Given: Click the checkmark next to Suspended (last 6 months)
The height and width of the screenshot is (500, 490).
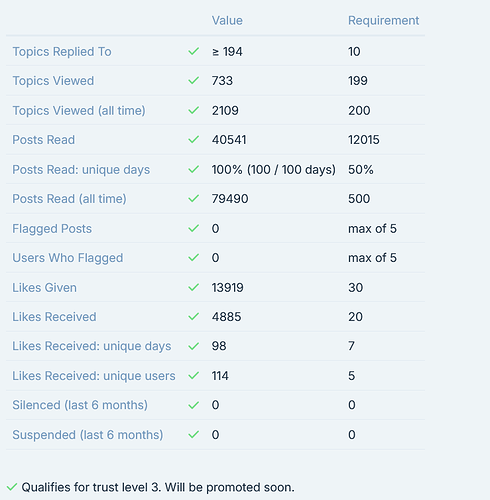Looking at the screenshot, I should [x=193, y=434].
